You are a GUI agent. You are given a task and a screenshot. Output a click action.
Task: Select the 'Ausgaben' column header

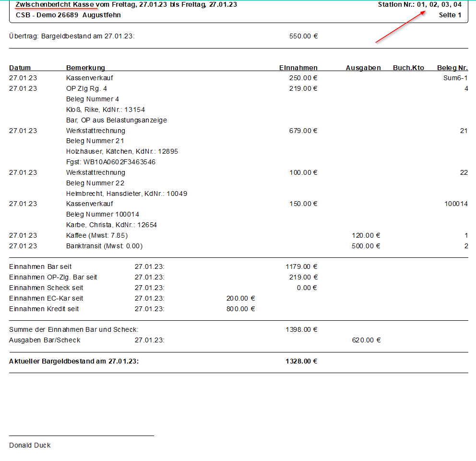coord(363,68)
